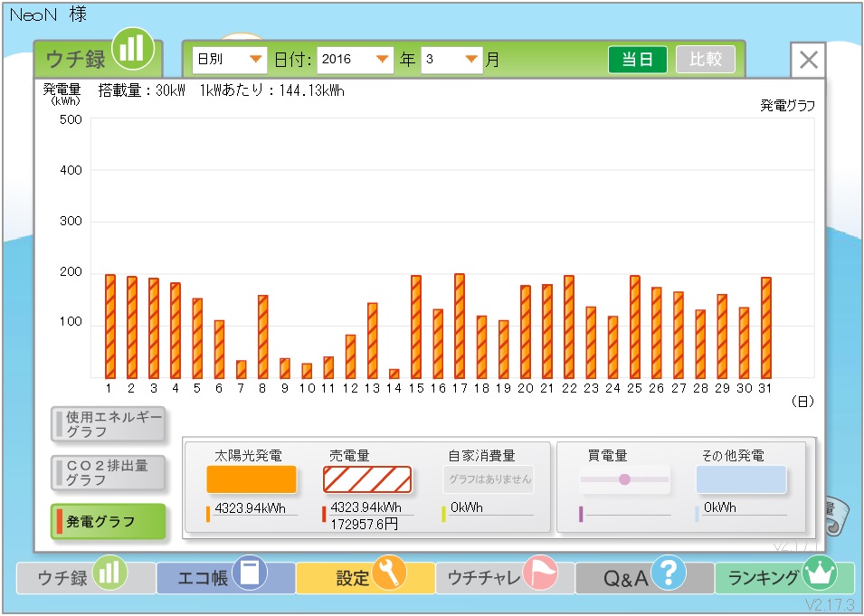Switch to CO2排出量グラフ
864x616 pixels.
pyautogui.click(x=108, y=473)
